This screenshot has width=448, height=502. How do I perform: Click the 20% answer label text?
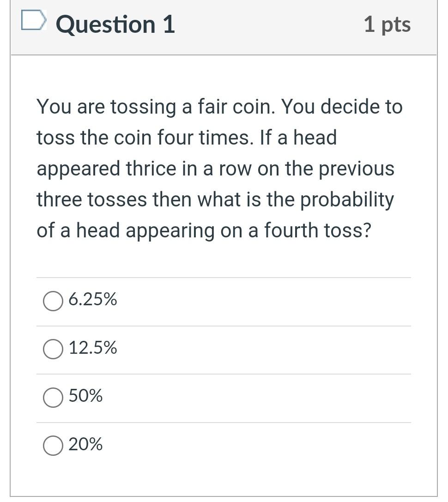(86, 445)
